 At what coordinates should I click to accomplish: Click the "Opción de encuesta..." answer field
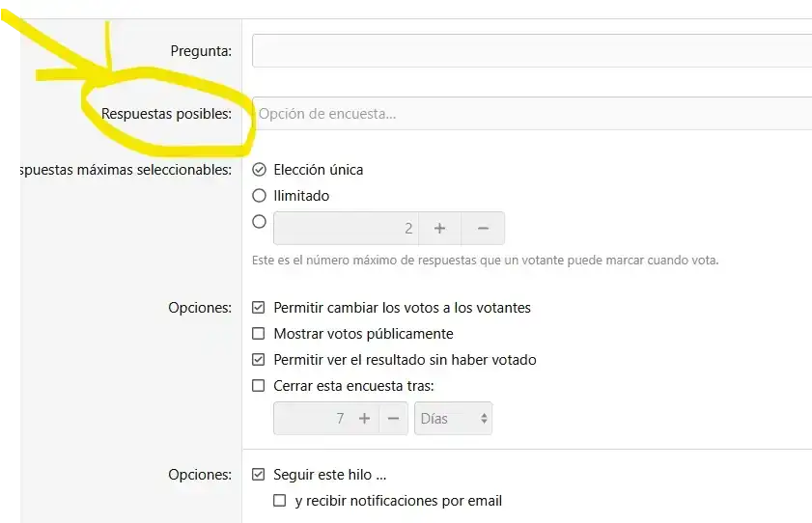531,114
